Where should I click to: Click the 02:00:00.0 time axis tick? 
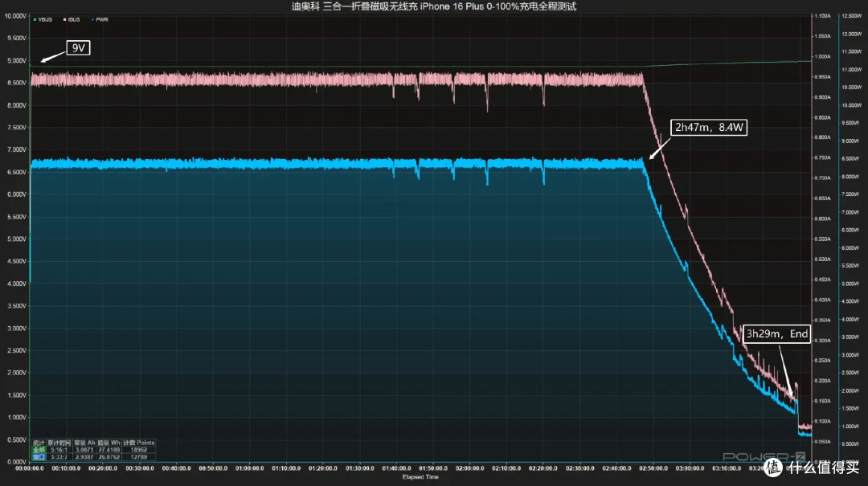469,468
